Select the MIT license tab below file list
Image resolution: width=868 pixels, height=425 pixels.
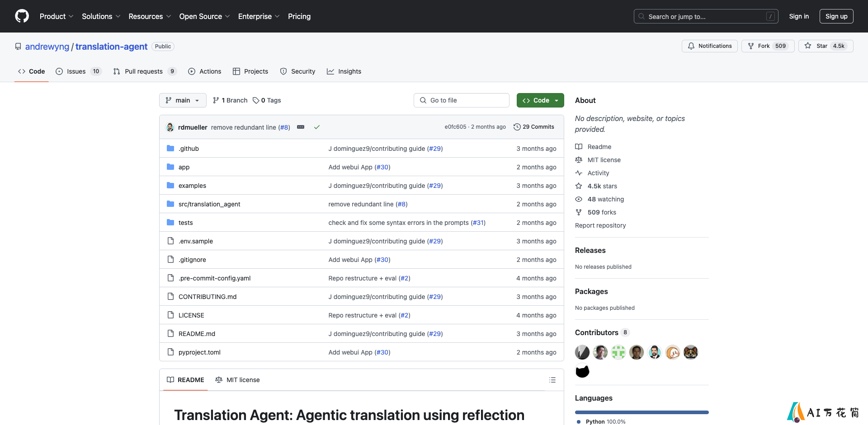click(x=237, y=380)
